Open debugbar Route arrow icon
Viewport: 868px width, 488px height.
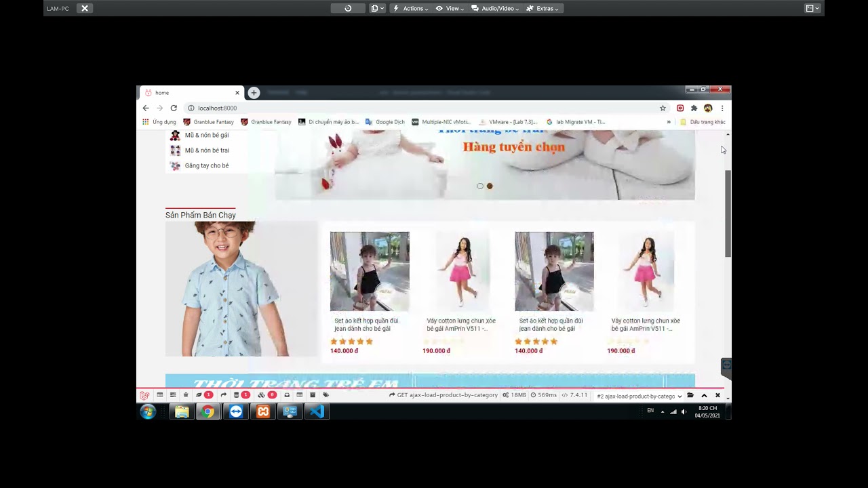coord(223,395)
